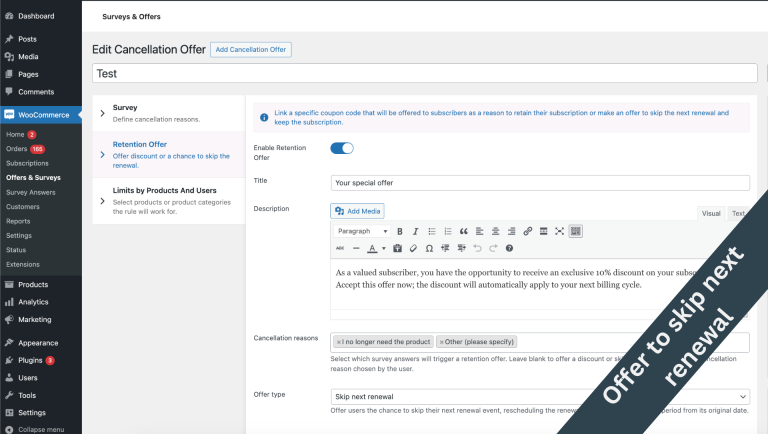Insert a bulleted list
The image size is (768, 434).
432,231
